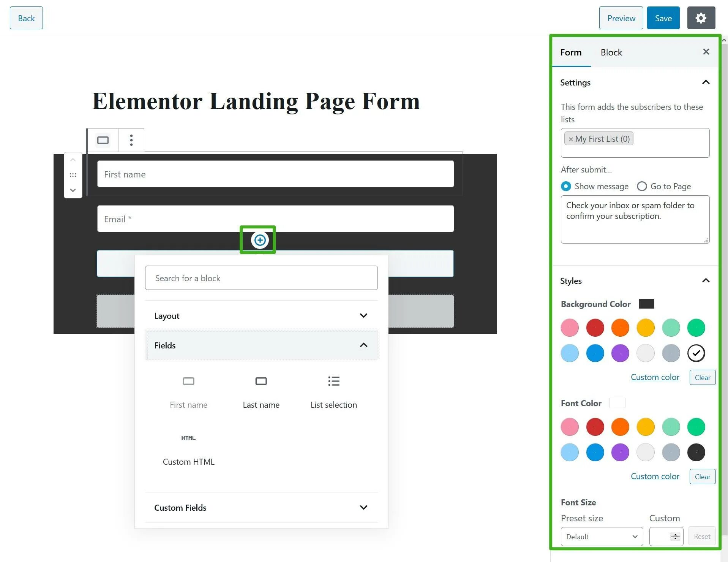Click the Elementor Landing Page Form title
Image resolution: width=728 pixels, height=562 pixels.
click(256, 101)
